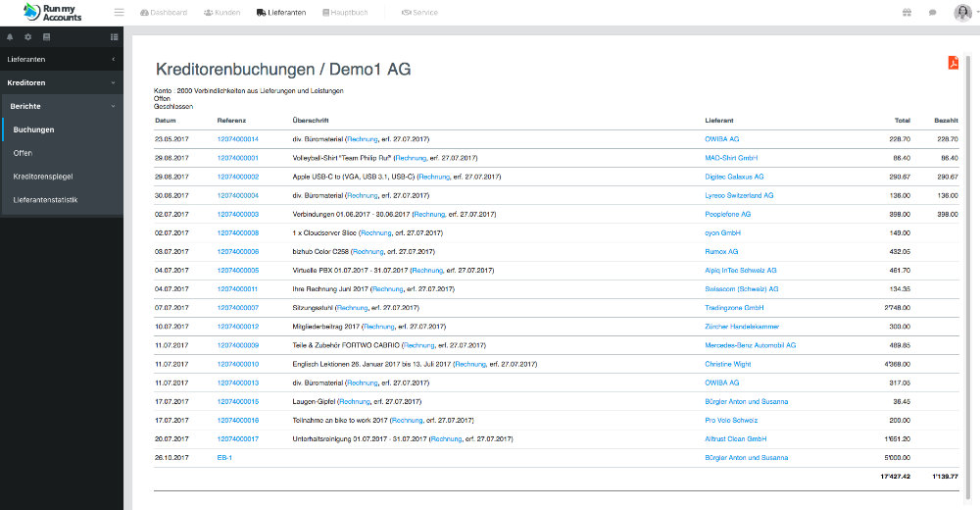Open the EB-1 reference link
The image size is (980, 510).
coord(224,458)
